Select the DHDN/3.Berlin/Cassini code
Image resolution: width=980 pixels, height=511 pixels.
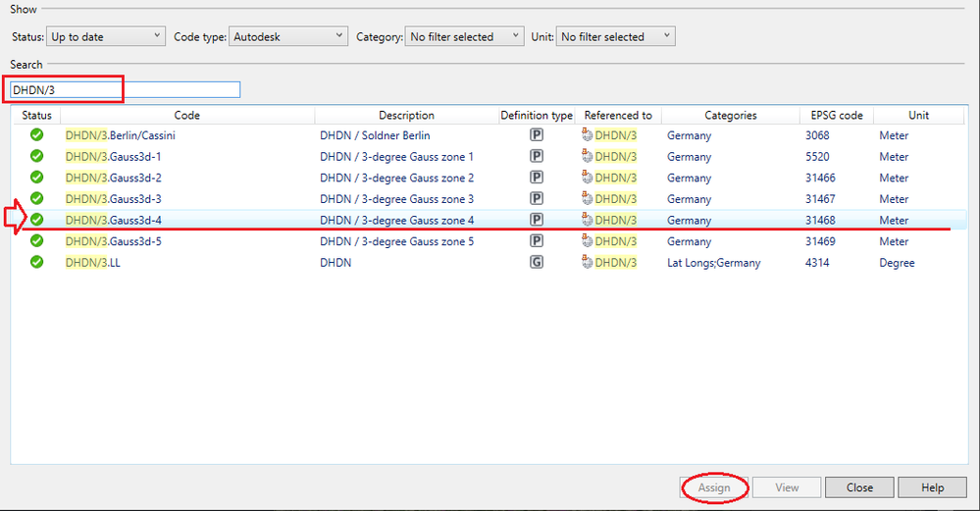tap(120, 135)
